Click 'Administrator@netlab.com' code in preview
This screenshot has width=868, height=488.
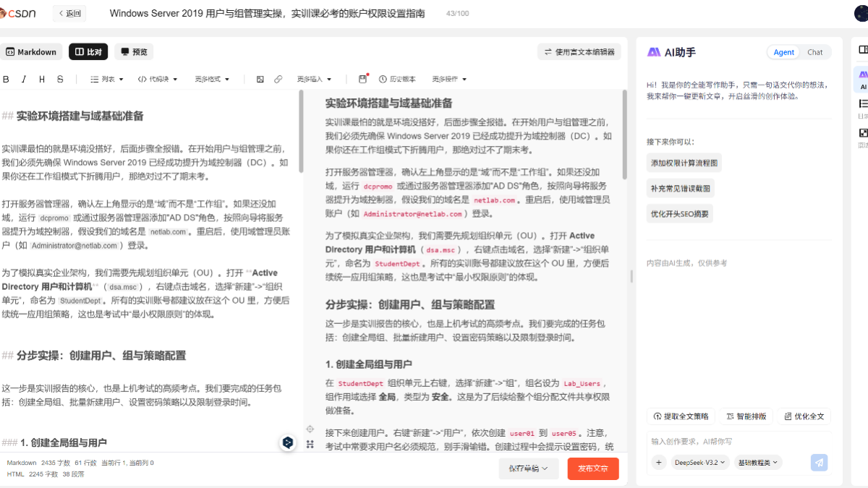[412, 214]
